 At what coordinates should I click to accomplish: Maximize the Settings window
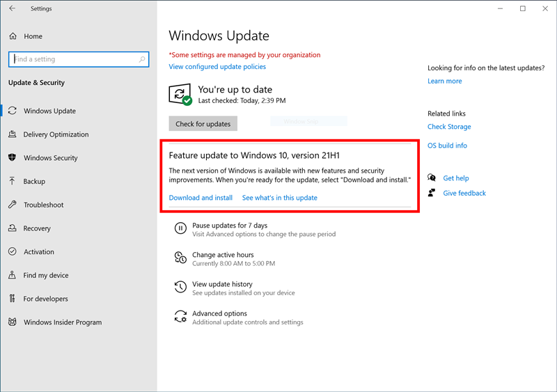click(x=523, y=8)
